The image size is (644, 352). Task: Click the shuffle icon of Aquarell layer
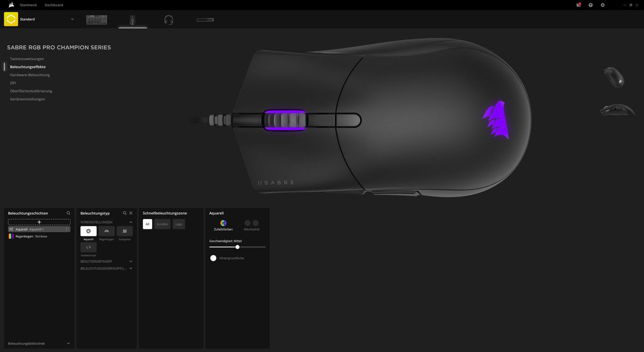coord(11,229)
